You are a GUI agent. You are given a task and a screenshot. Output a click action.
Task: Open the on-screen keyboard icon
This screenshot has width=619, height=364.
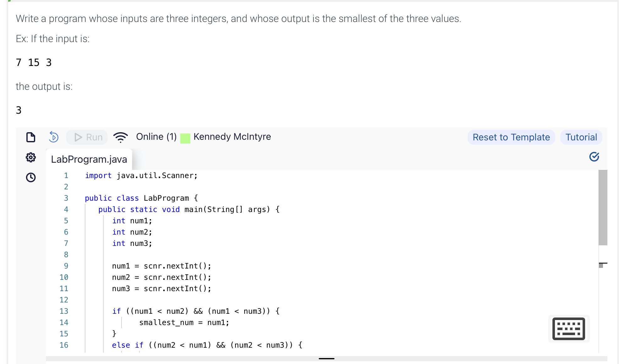(568, 329)
